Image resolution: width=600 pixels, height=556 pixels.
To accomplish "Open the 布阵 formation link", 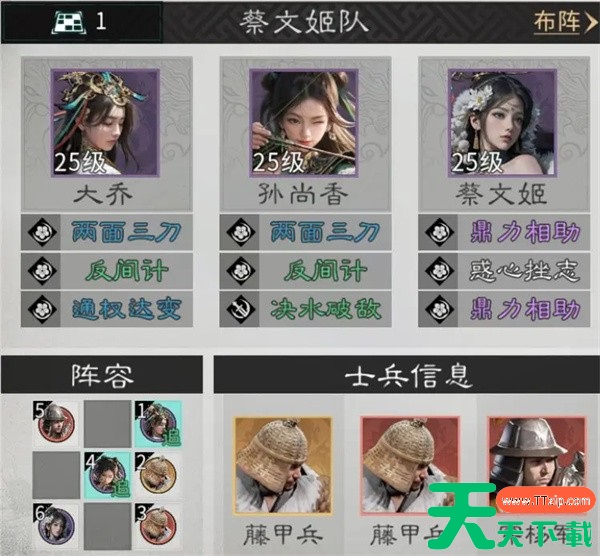I will click(557, 22).
